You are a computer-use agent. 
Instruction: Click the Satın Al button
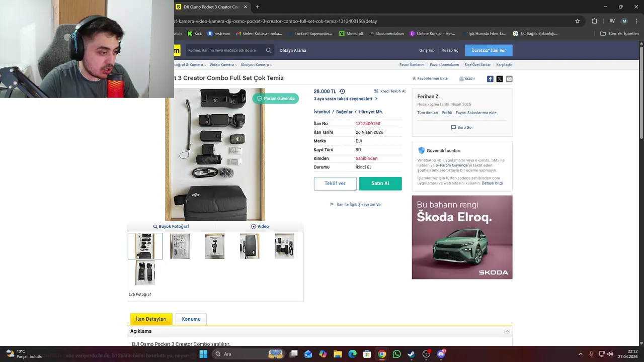click(x=380, y=184)
